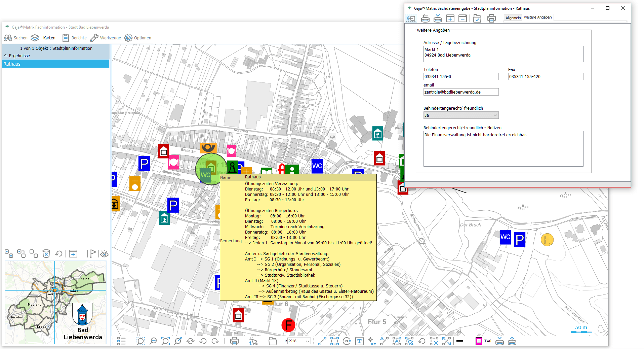Click the email input field

[x=460, y=92]
